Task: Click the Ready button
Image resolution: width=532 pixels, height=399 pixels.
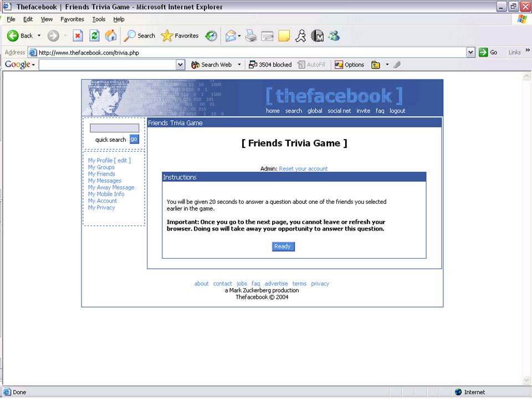Action: point(283,246)
